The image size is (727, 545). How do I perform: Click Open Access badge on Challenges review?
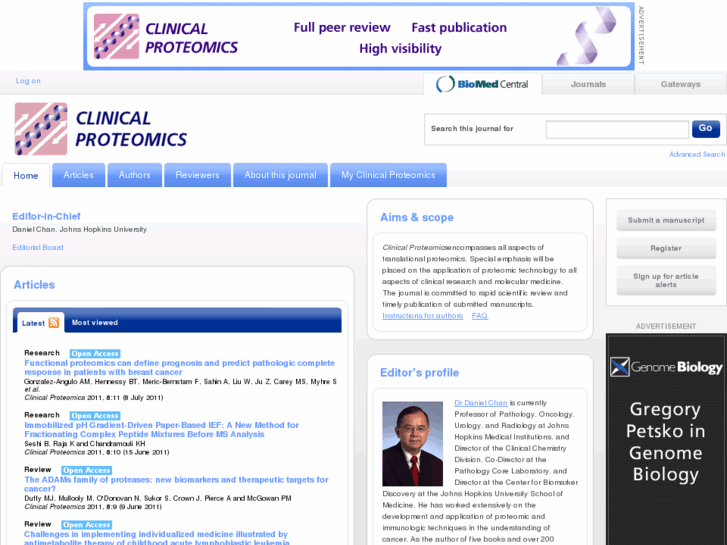(x=87, y=525)
